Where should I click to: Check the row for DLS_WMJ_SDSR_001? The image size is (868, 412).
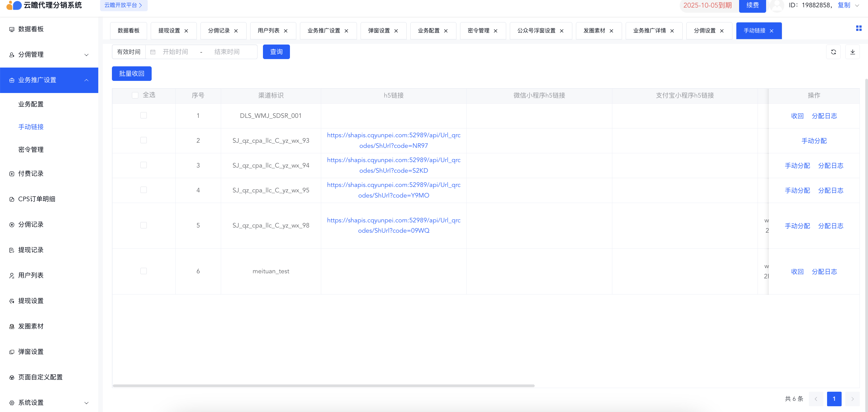[x=143, y=115]
